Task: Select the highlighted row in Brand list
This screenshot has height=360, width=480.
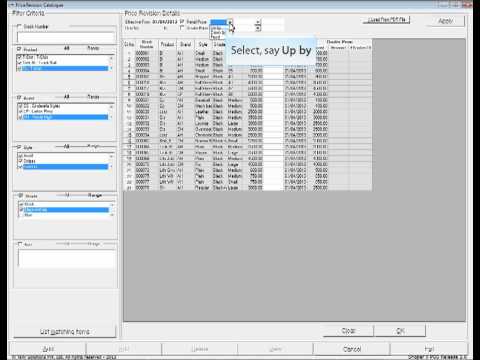Action: [63, 117]
